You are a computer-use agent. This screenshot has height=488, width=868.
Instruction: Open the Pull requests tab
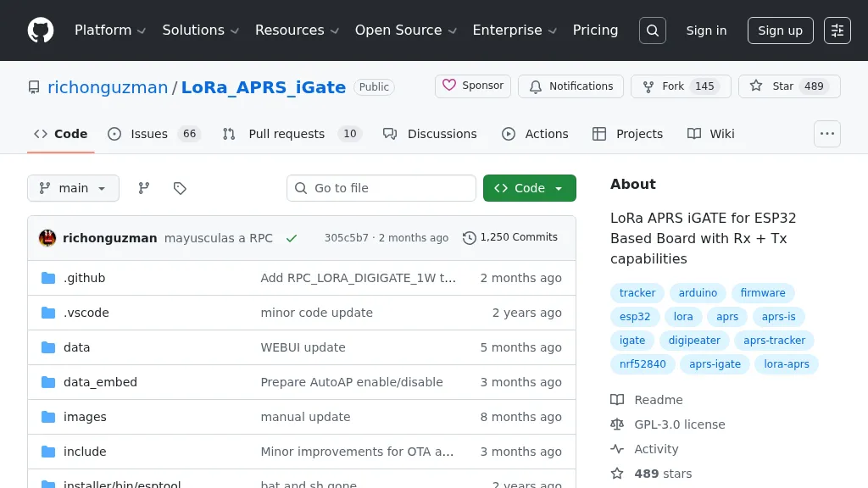click(x=292, y=134)
